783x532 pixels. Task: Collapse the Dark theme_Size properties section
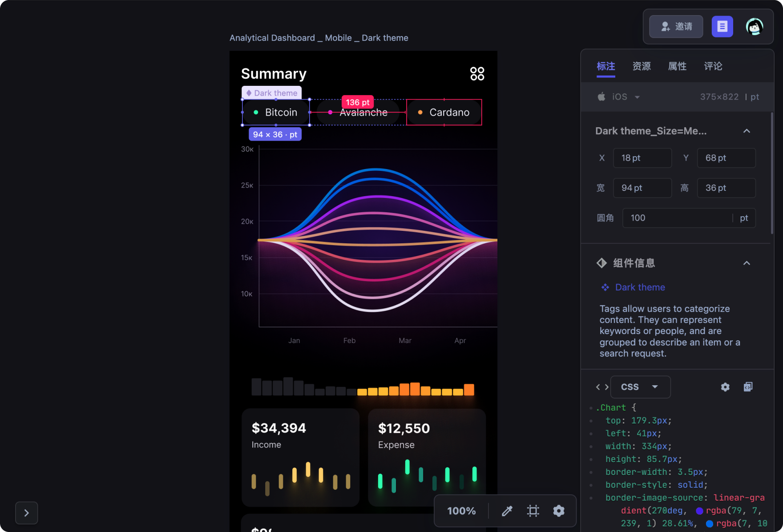(x=747, y=131)
